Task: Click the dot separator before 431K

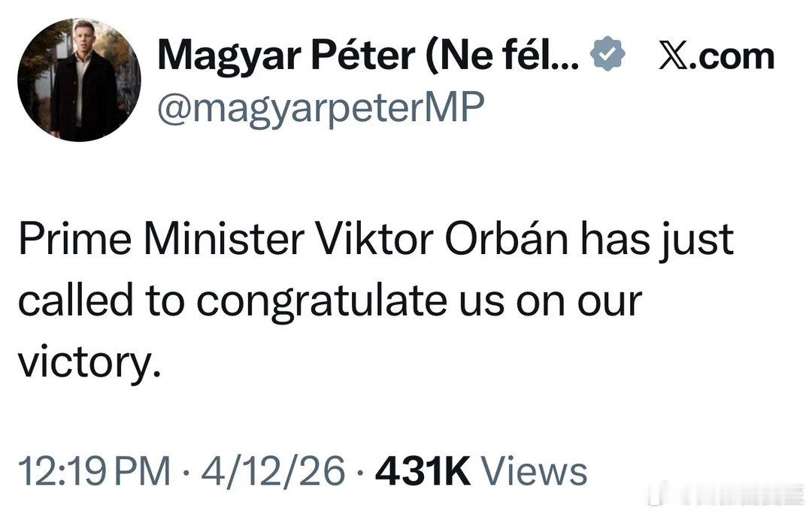Action: pos(360,472)
